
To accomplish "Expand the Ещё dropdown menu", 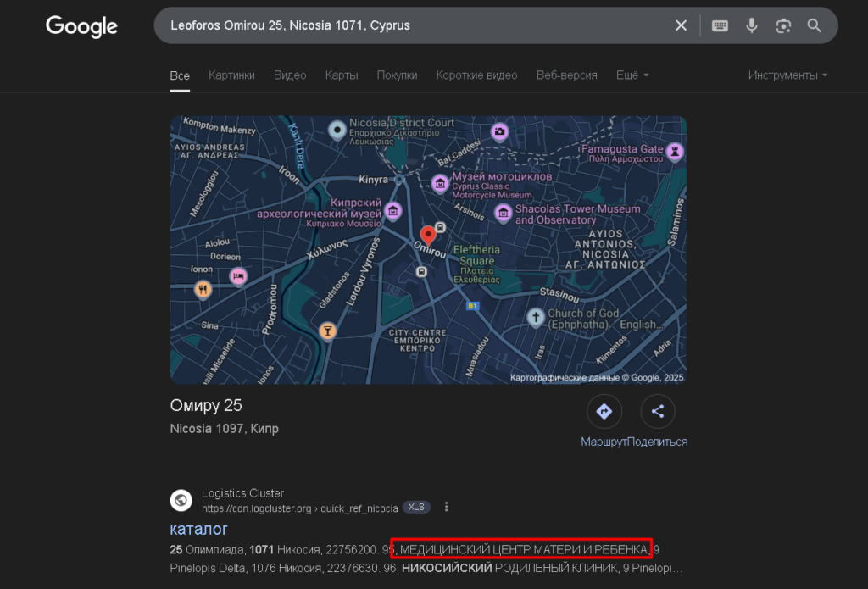I will (632, 75).
